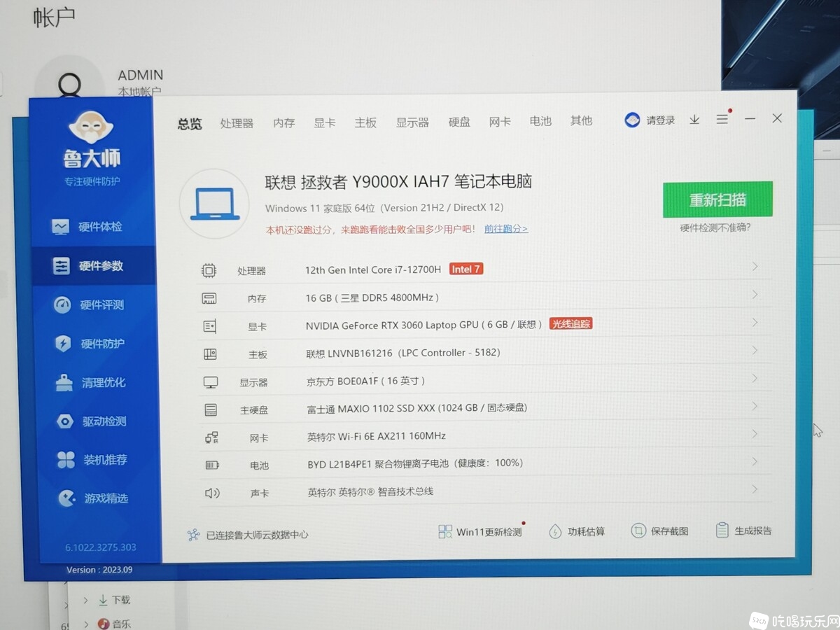Screen dimensions: 840x630
Task: Click the 处理器 CPU chip icon
Action: (209, 270)
